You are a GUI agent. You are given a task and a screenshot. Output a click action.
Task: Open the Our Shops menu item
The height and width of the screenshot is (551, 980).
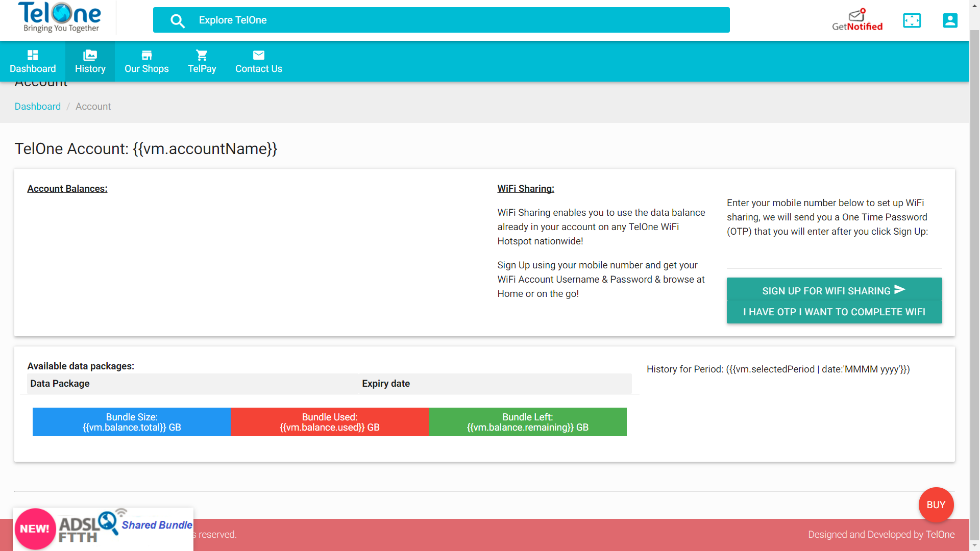pyautogui.click(x=146, y=61)
